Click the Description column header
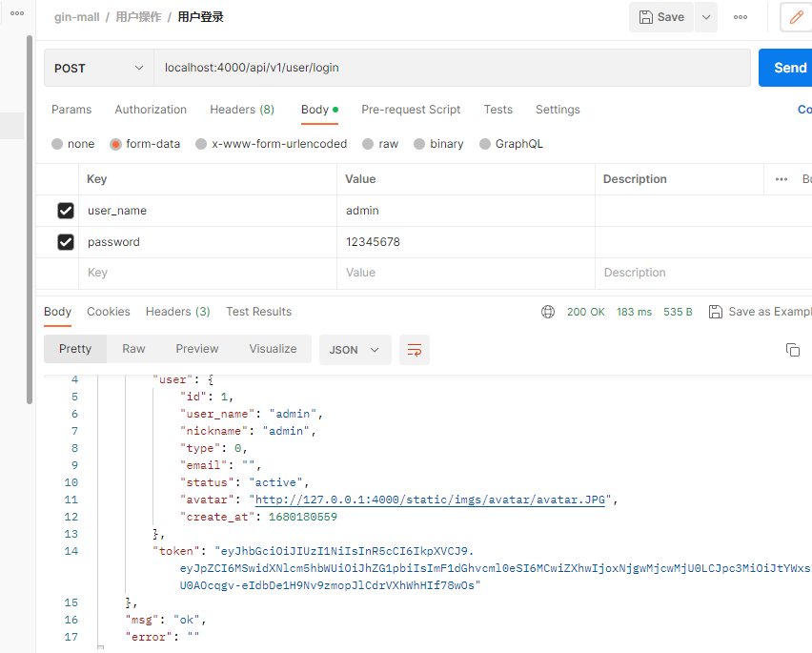812x653 pixels. [x=635, y=179]
